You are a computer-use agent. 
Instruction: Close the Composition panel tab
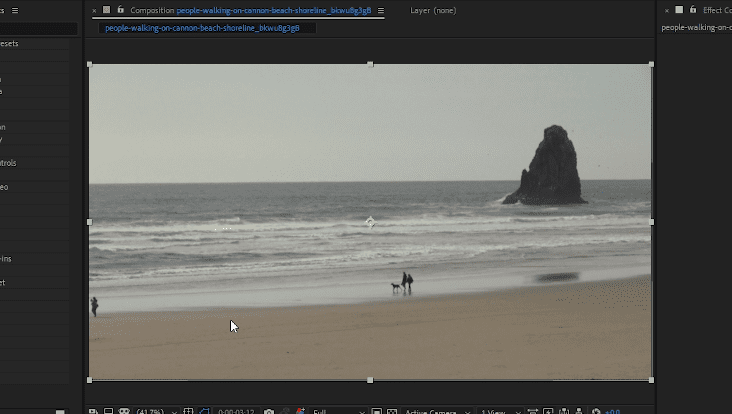95,11
